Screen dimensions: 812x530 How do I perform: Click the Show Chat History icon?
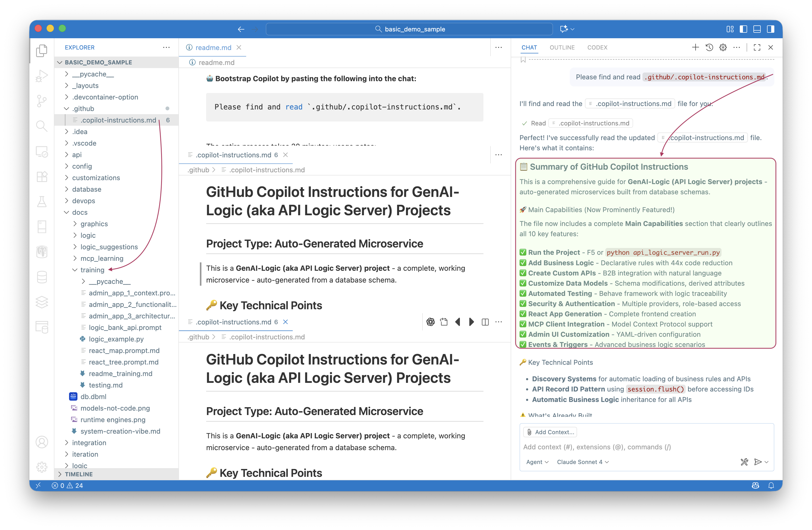click(709, 47)
